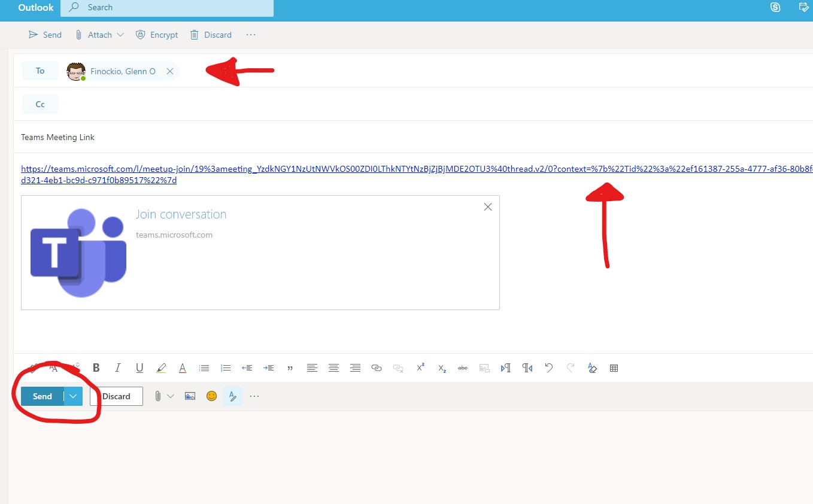Click the Cc button
Image resolution: width=813 pixels, height=504 pixels.
click(40, 104)
